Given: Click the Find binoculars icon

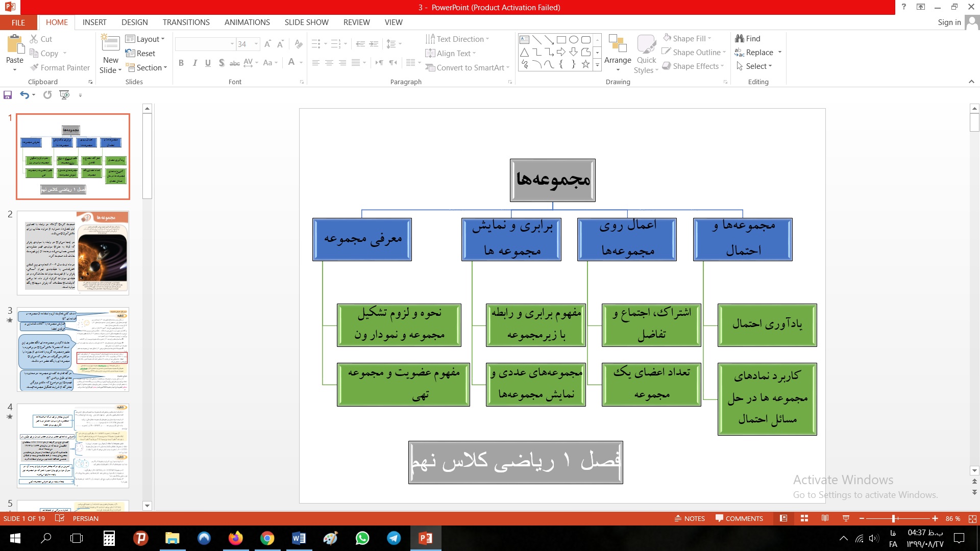Looking at the screenshot, I should (x=740, y=38).
